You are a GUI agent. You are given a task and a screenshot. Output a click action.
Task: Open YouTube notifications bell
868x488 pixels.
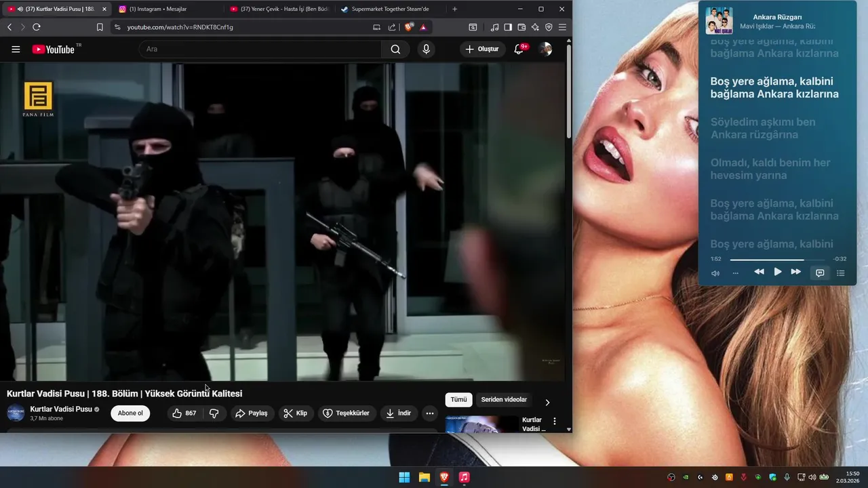tap(519, 49)
